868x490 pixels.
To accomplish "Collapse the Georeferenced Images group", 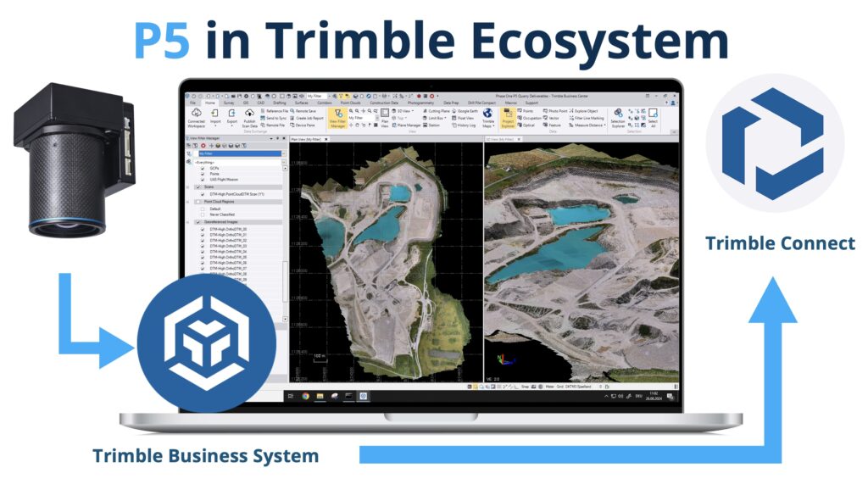I will point(188,222).
